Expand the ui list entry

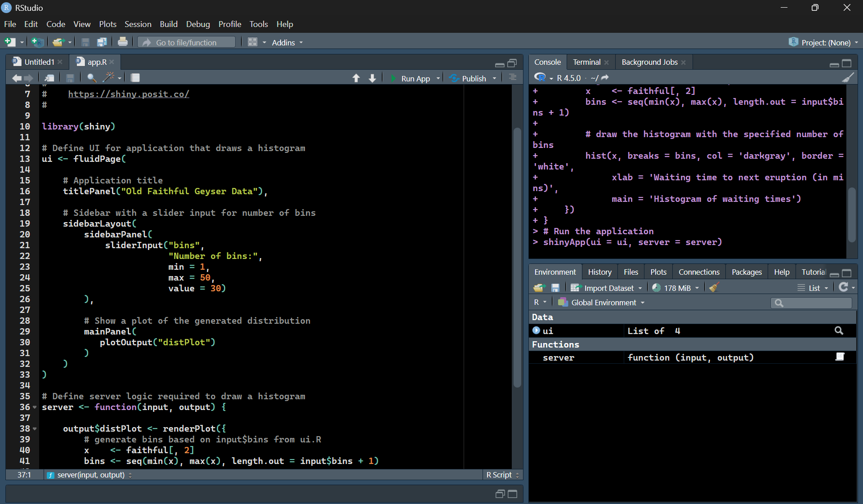point(536,330)
